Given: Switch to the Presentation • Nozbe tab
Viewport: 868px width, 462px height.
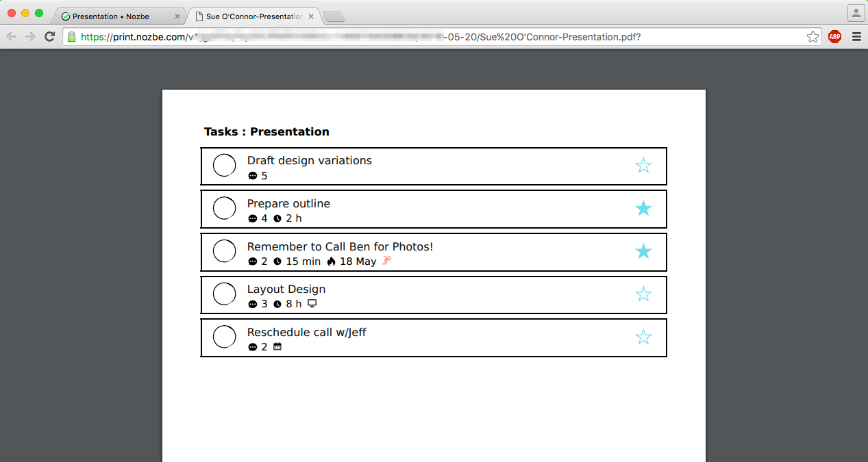Looking at the screenshot, I should pyautogui.click(x=111, y=16).
